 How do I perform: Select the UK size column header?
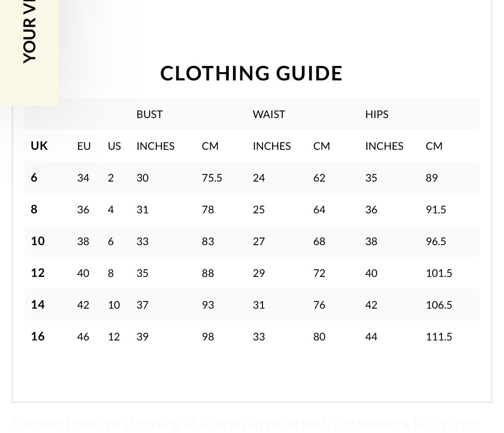(39, 146)
